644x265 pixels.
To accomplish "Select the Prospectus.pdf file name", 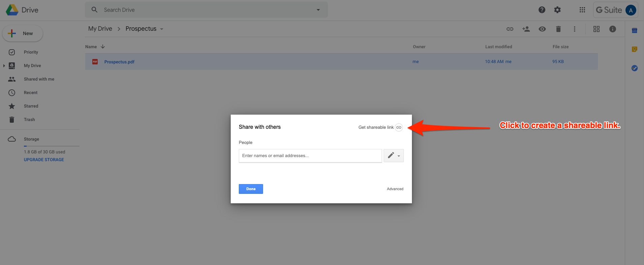I will coord(119,62).
